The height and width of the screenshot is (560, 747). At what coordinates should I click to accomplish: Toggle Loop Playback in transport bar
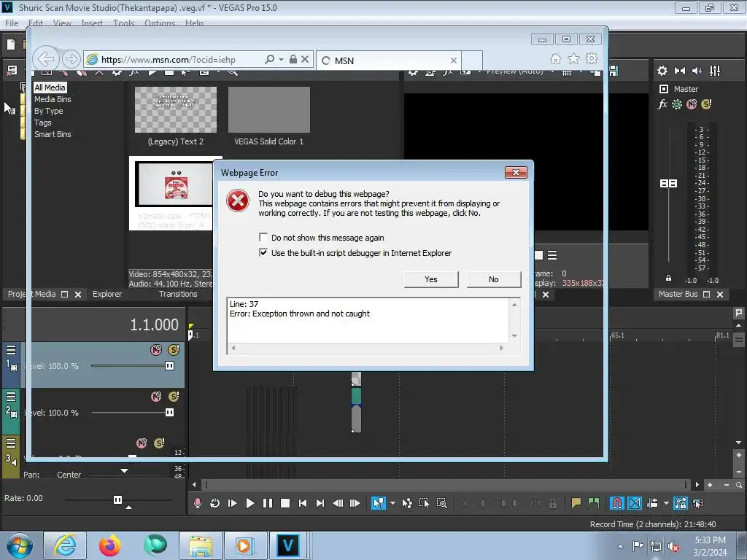pyautogui.click(x=214, y=503)
